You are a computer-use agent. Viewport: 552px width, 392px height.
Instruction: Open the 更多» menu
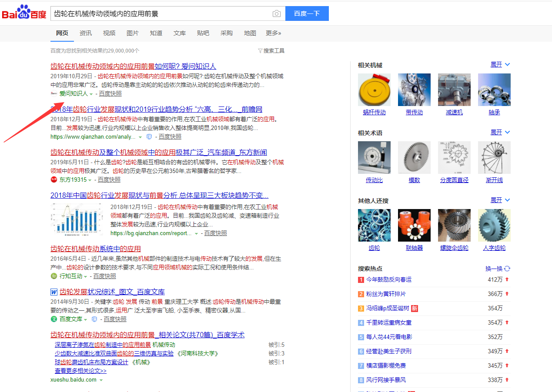273,33
